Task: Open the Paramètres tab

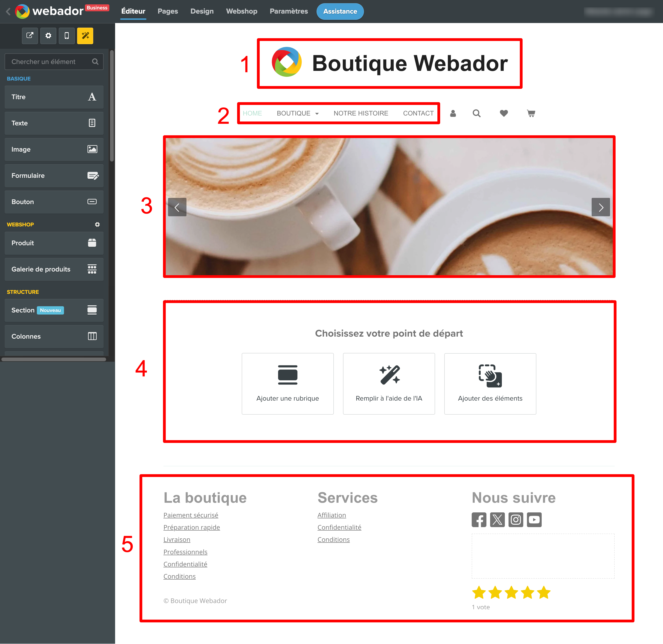Action: 289,11
